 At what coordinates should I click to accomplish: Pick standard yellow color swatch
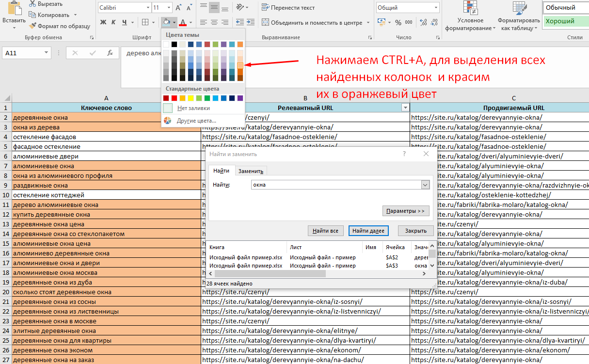(x=191, y=98)
